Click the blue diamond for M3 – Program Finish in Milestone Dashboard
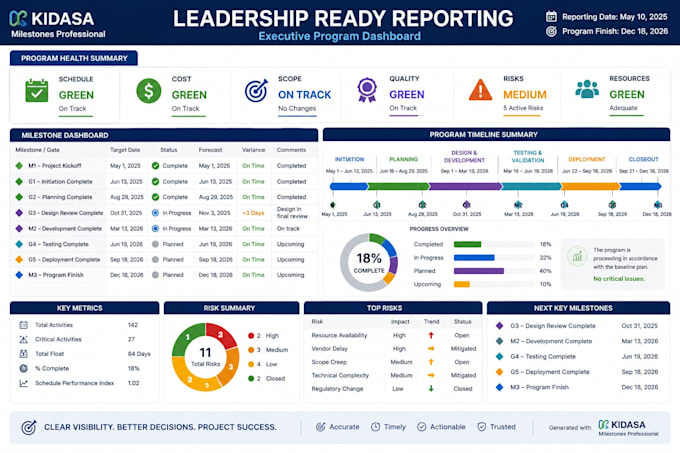Image resolution: width=680 pixels, height=453 pixels. [x=19, y=275]
